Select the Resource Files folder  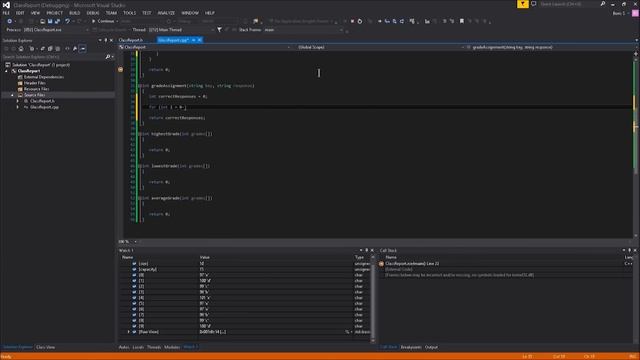coord(36,89)
